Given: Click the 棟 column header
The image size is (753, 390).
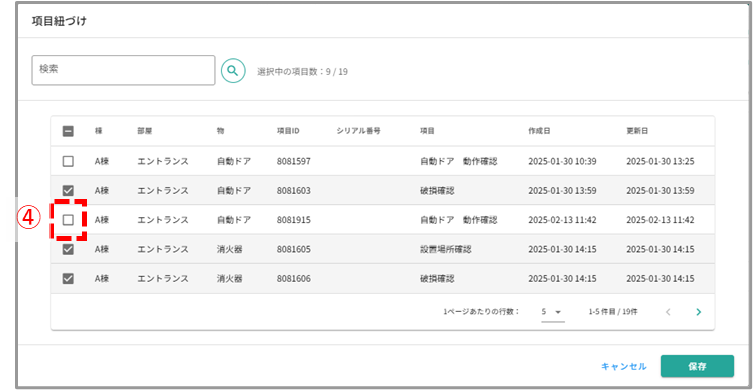Looking at the screenshot, I should (x=98, y=131).
